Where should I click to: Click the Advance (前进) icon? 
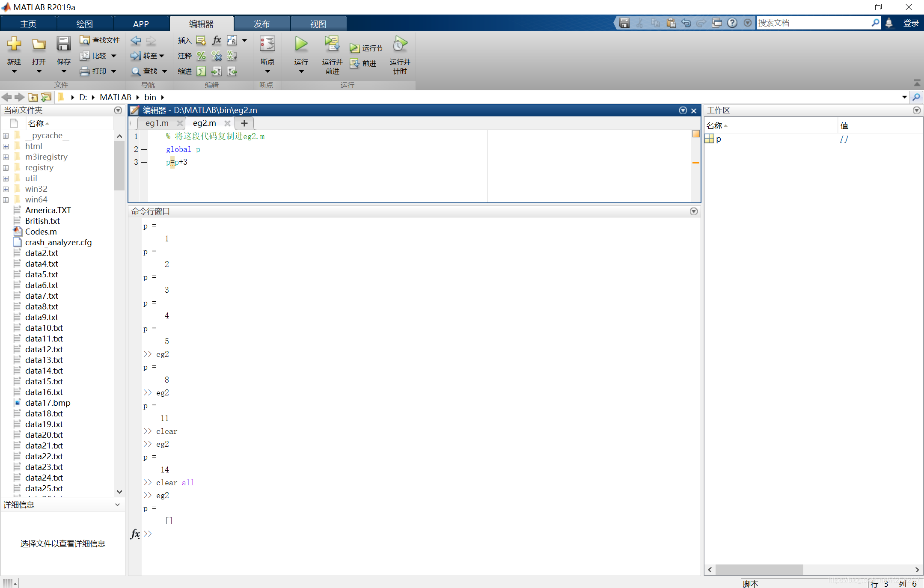pyautogui.click(x=354, y=63)
